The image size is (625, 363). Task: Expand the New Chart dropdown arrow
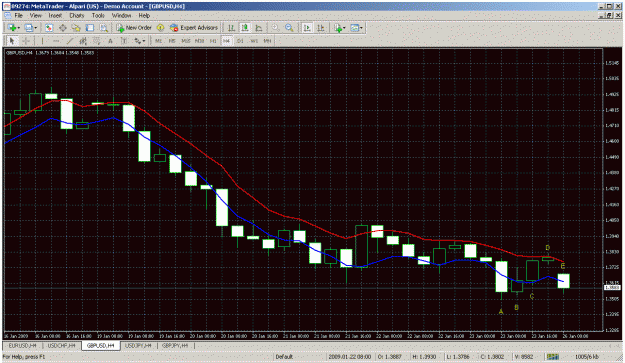coord(18,28)
